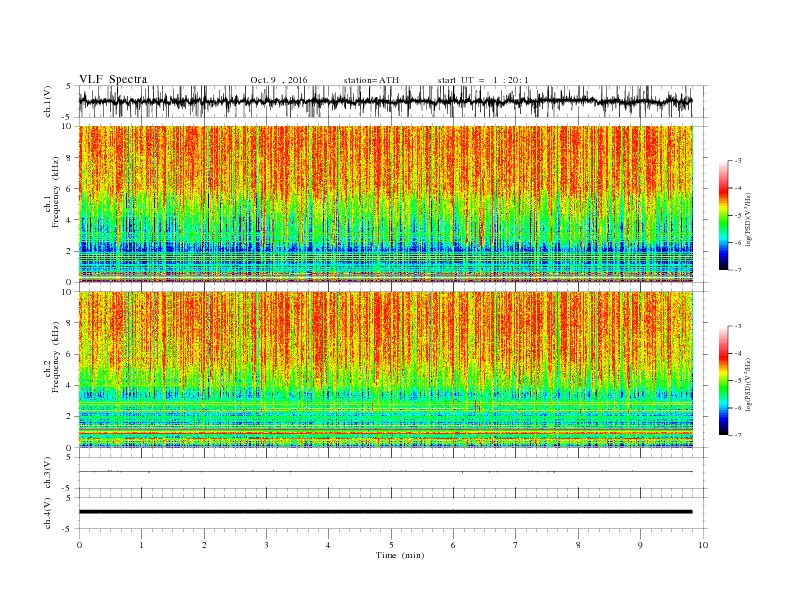Click the "0" tick on the time axis
The image size is (792, 612).
pyautogui.click(x=79, y=545)
